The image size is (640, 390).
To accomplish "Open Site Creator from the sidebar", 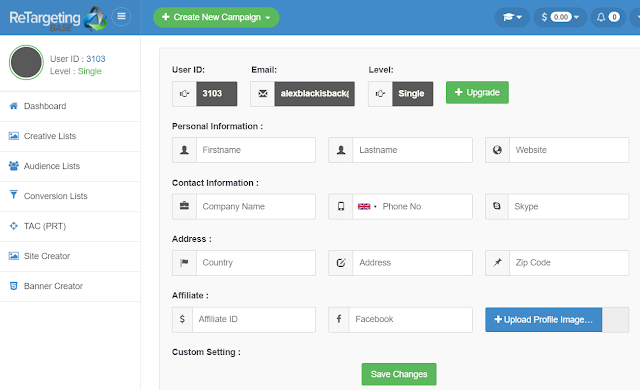I will pos(70,256).
